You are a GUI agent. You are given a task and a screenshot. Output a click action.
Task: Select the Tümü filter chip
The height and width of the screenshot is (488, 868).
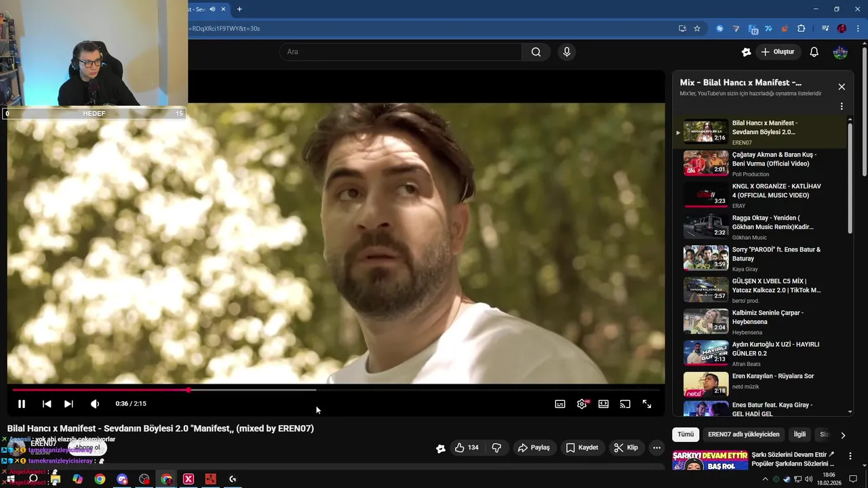[x=686, y=434]
